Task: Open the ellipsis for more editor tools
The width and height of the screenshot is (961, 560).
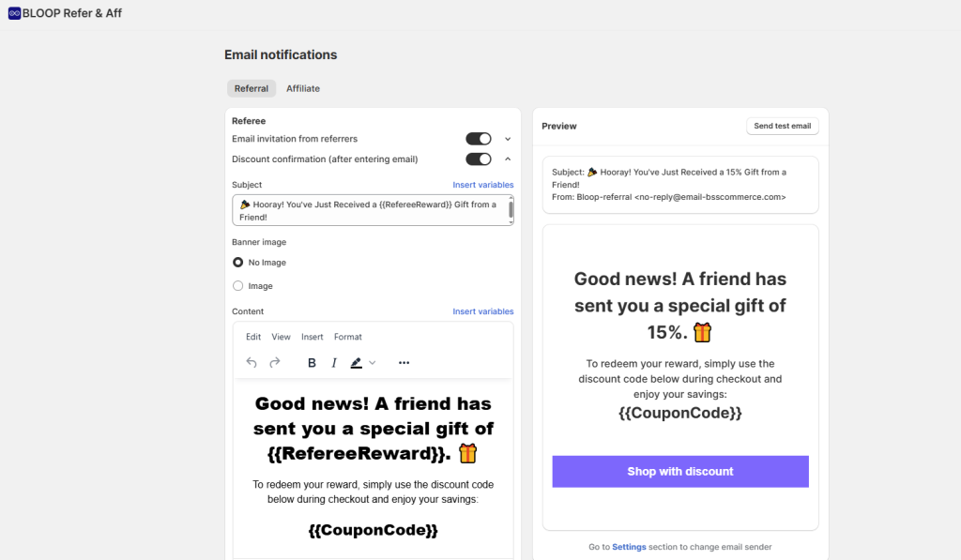Action: point(404,363)
